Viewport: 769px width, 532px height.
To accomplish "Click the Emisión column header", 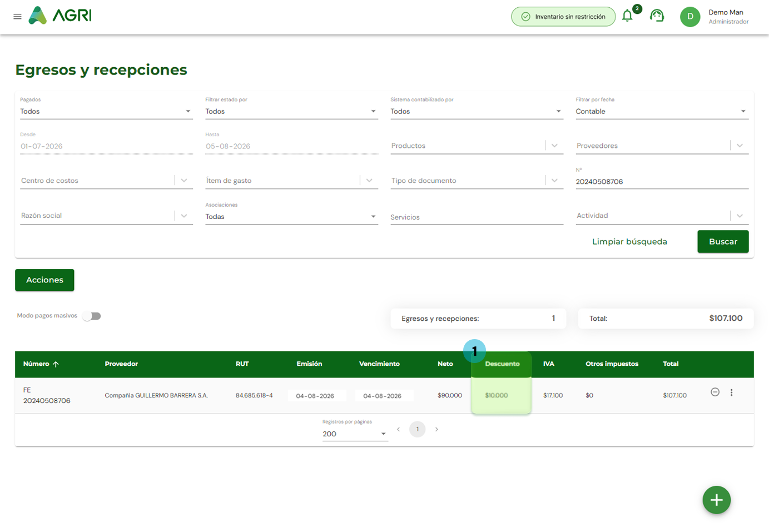I will [x=309, y=364].
